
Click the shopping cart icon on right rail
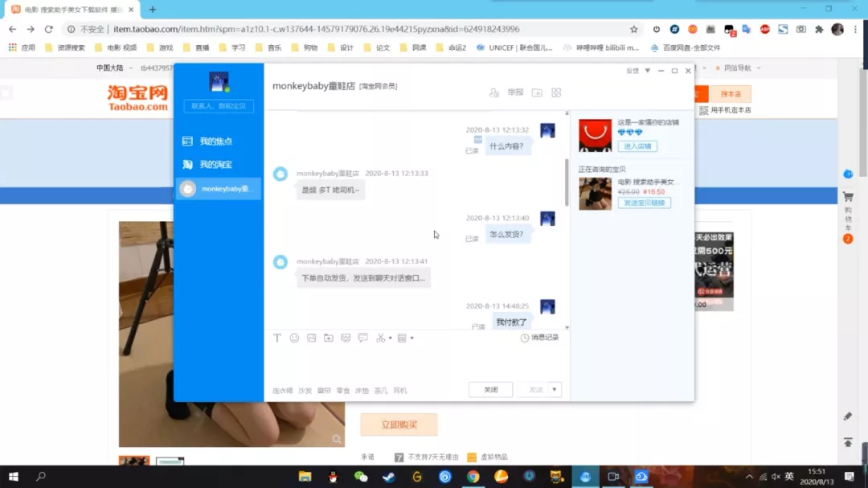[848, 197]
